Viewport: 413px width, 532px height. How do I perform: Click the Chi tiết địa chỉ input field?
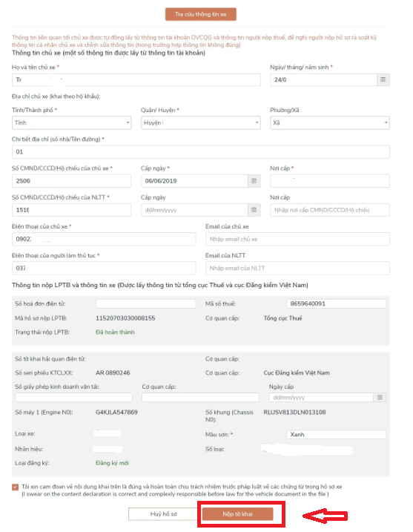click(x=201, y=152)
